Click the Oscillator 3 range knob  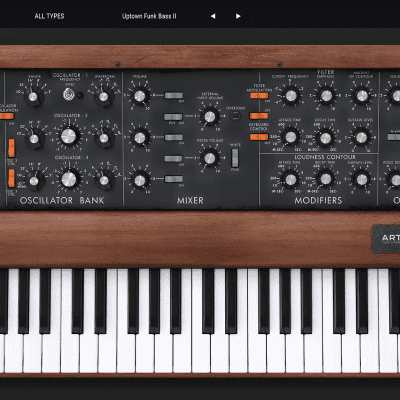coord(34,181)
